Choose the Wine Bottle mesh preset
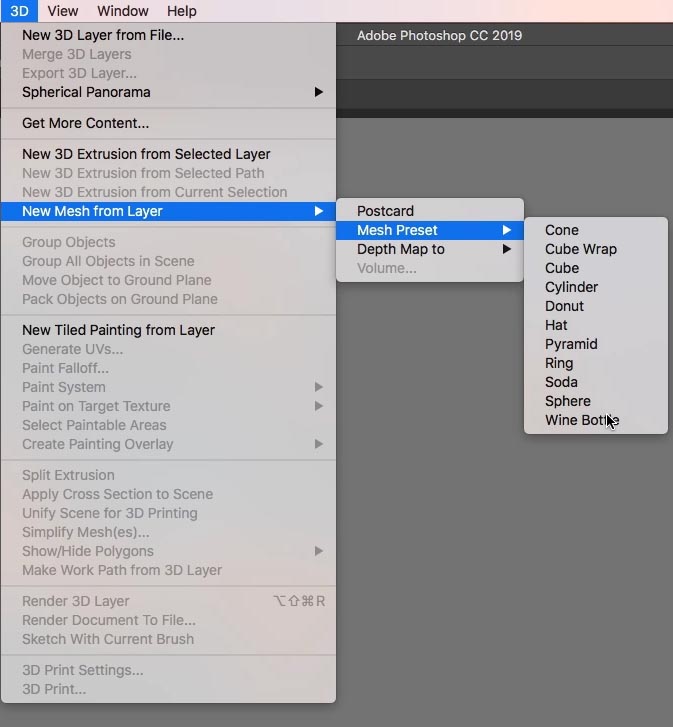Viewport: 673px width, 727px height. [x=596, y=420]
